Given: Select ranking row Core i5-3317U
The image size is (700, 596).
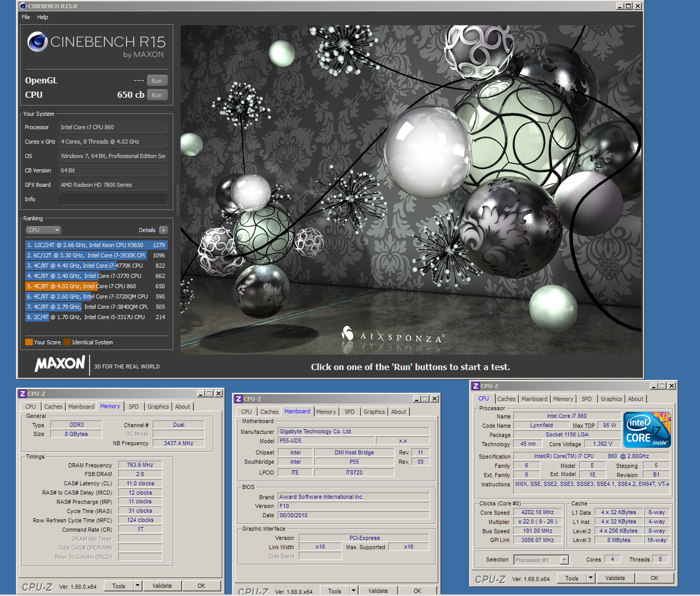Looking at the screenshot, I should click(x=96, y=317).
